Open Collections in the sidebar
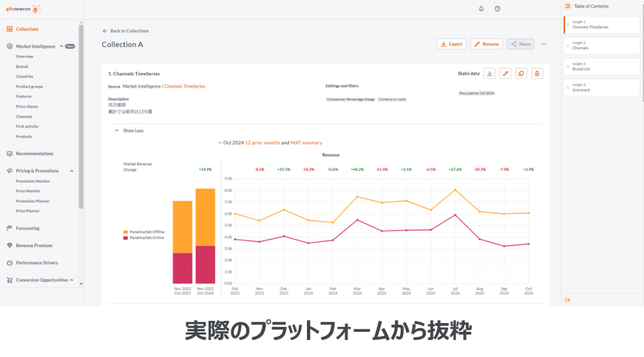Screen dimensions: 644x357 coord(27,29)
